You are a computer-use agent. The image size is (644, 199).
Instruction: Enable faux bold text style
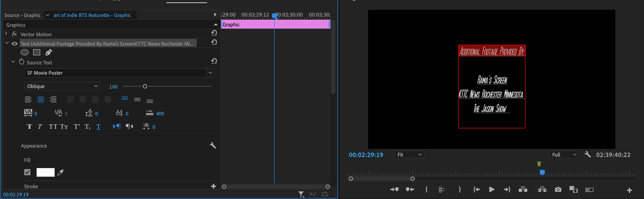point(29,127)
